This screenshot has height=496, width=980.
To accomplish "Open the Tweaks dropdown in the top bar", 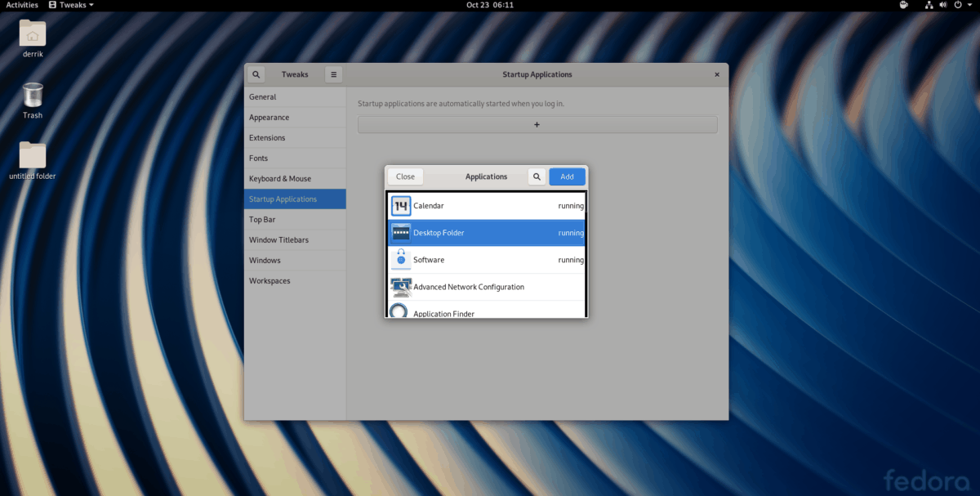I will point(70,5).
